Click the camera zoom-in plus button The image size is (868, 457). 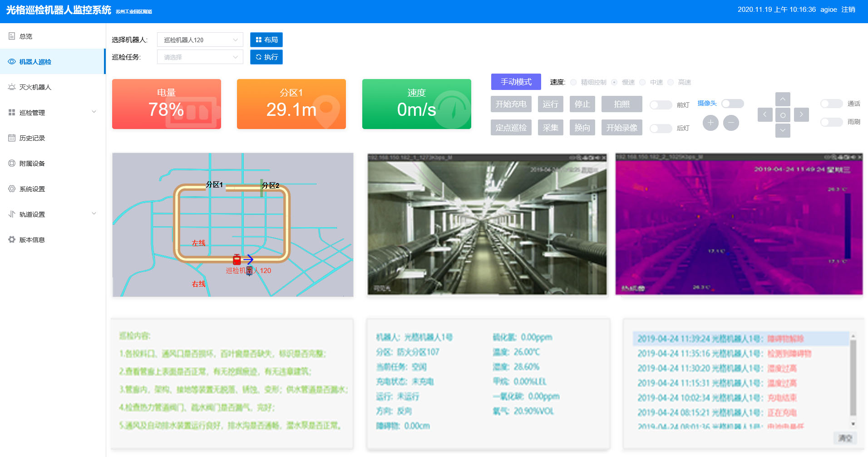coord(710,123)
